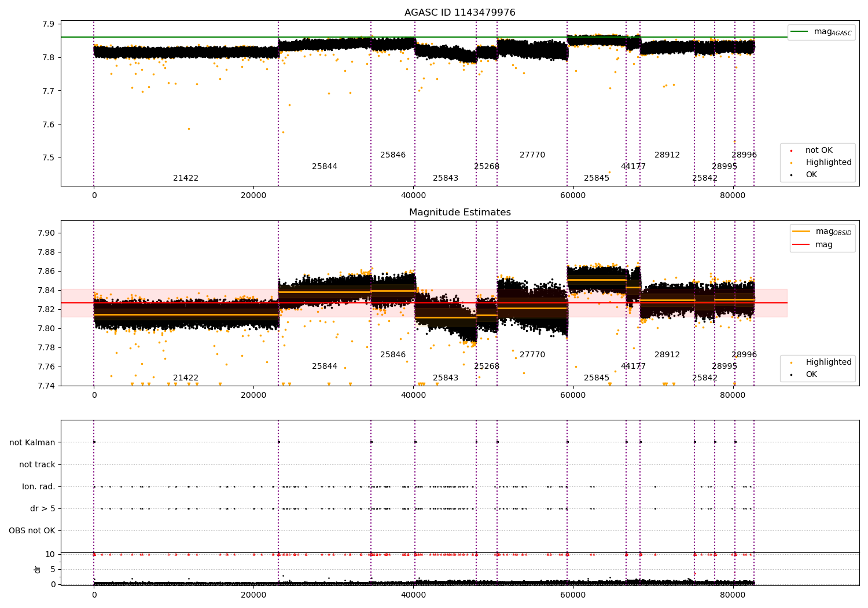Click the 10 tick on the dr axis
The height and width of the screenshot is (608, 868).
coord(50,555)
